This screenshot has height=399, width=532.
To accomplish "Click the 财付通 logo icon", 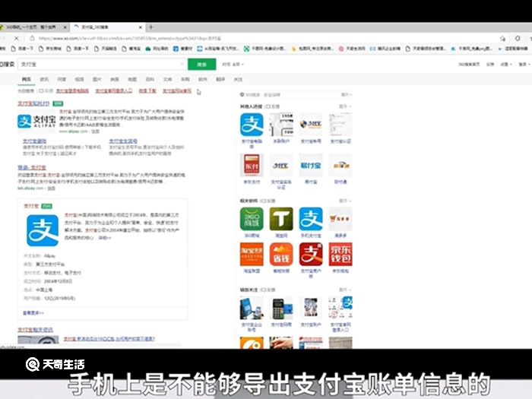I will click(340, 165).
